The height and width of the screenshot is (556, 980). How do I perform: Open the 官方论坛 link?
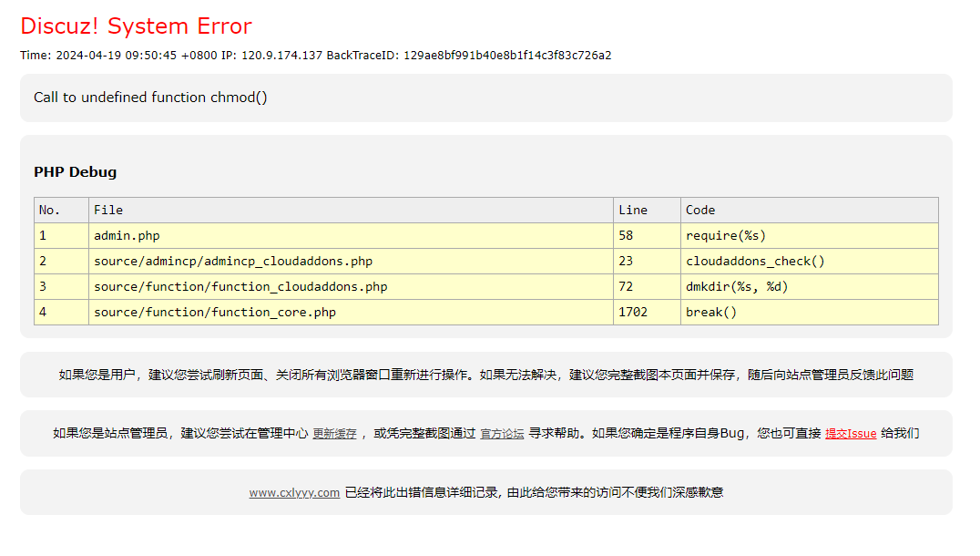[x=502, y=434]
